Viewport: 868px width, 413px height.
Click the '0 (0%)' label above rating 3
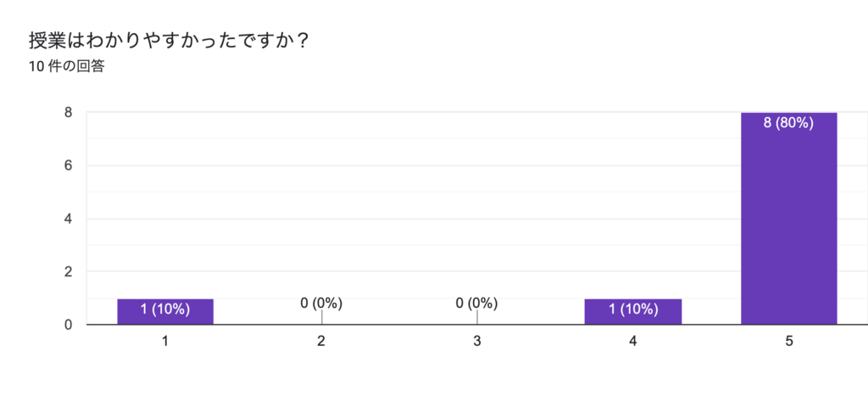tap(477, 303)
